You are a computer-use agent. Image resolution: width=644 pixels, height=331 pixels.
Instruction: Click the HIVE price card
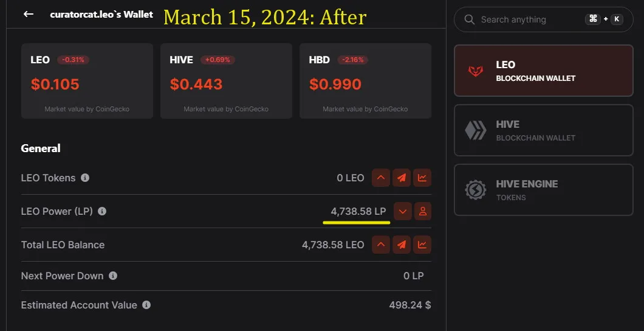click(x=226, y=81)
